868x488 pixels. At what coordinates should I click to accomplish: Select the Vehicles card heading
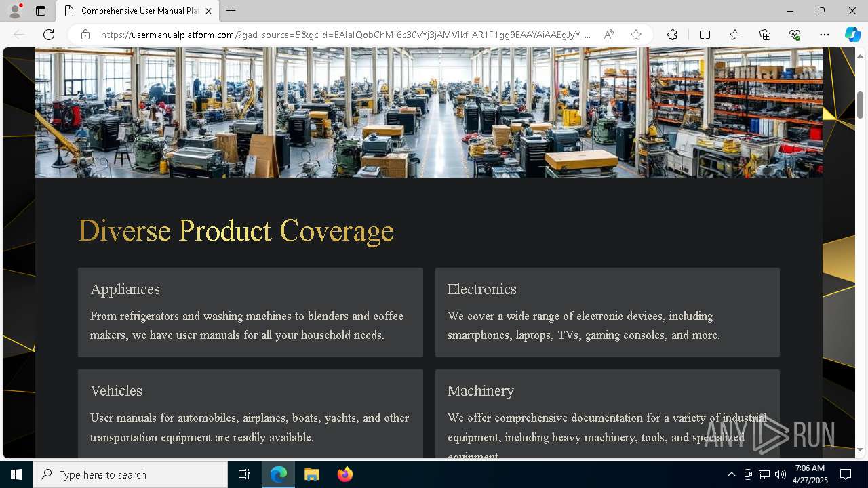116,391
